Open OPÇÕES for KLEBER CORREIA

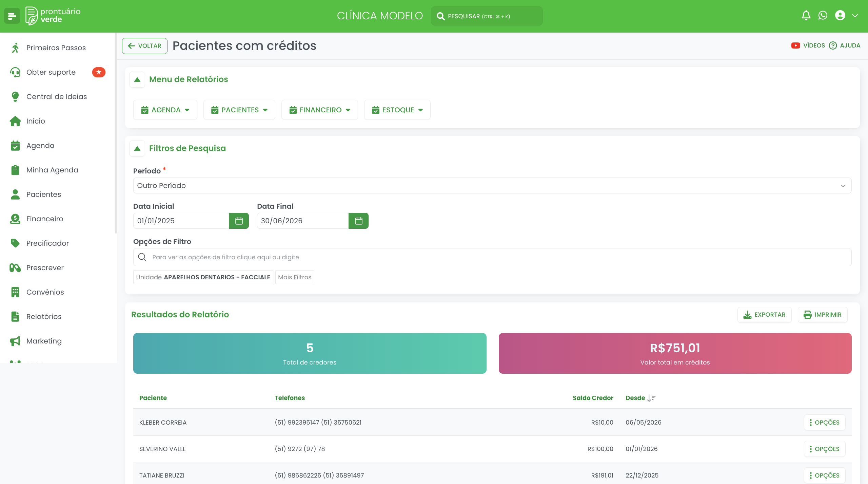(x=825, y=423)
